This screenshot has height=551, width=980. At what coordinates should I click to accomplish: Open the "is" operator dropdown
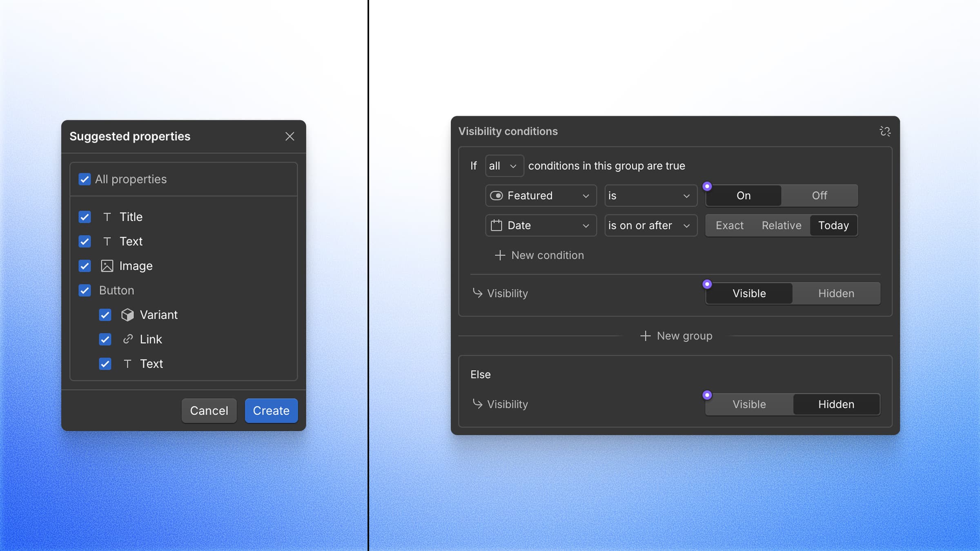click(650, 196)
